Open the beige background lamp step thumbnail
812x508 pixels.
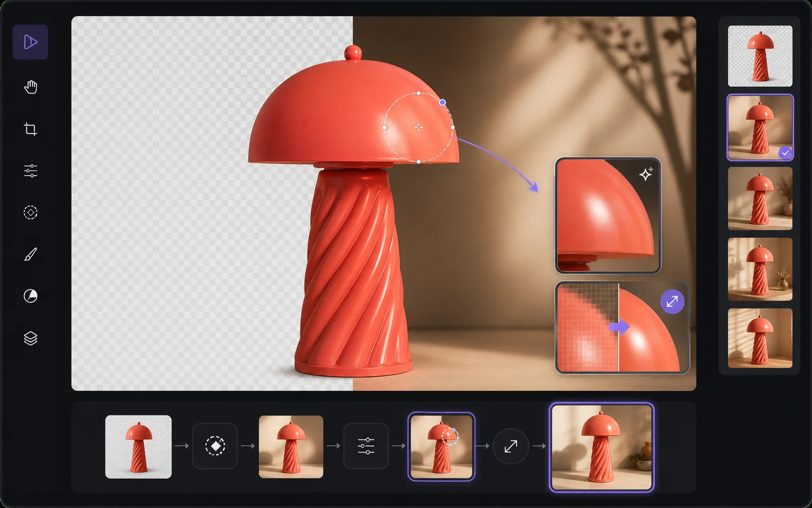[x=291, y=447]
